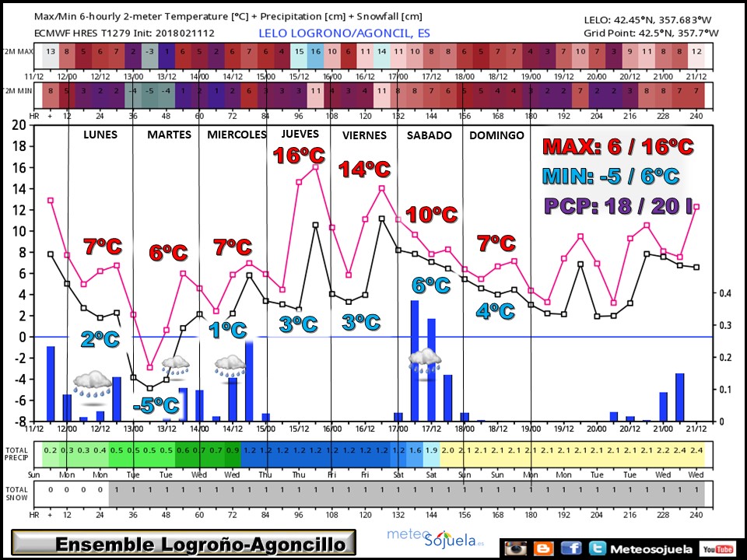Screen dimensions: 747x560
Task: Click the pink data point at the 16°C peak
Action: click(x=315, y=167)
